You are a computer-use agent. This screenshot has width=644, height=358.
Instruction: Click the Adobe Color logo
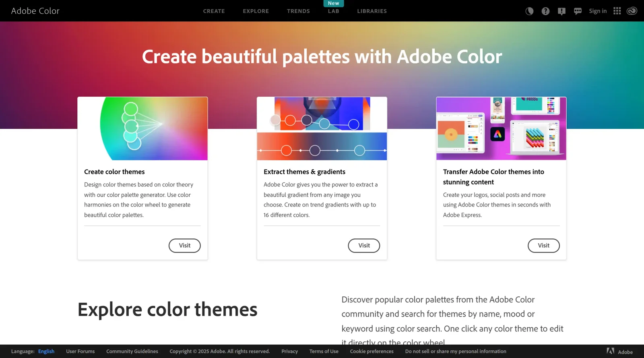pos(35,11)
